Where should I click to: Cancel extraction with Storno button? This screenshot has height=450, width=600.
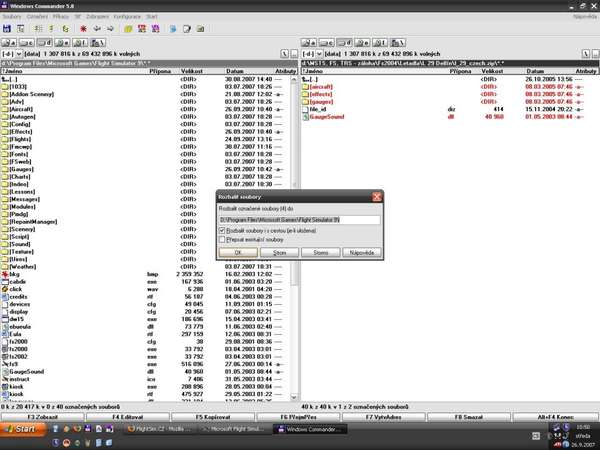click(x=321, y=253)
